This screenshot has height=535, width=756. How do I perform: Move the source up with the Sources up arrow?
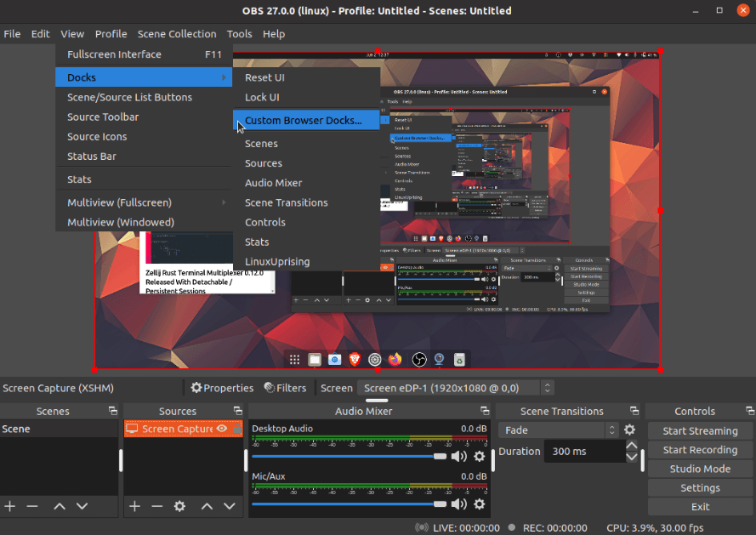tap(207, 506)
